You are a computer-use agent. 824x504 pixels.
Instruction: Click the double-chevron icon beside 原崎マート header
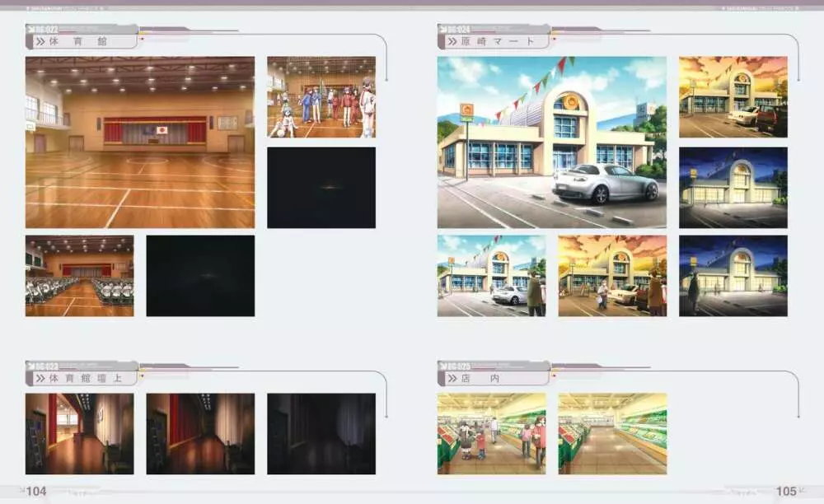click(x=452, y=40)
